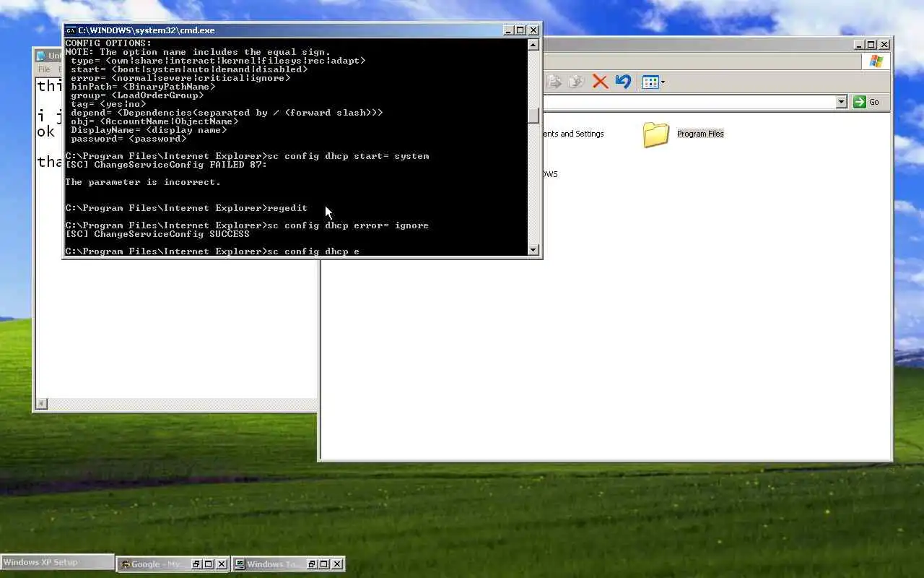Click the 'ents and Settings' folder label

point(573,134)
